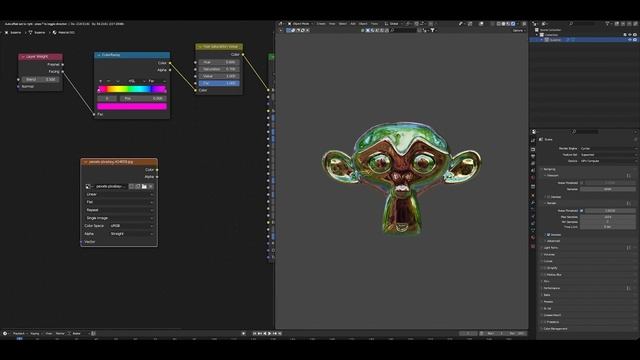
Task: Open the Add menu in 3D viewport
Action: click(353, 24)
